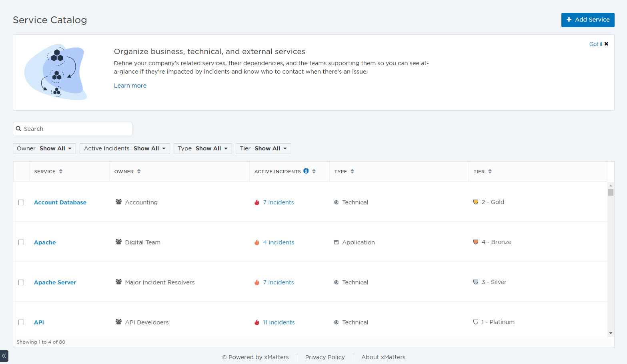Click the Accounting owner group icon
The width and height of the screenshot is (627, 364).
[118, 202]
